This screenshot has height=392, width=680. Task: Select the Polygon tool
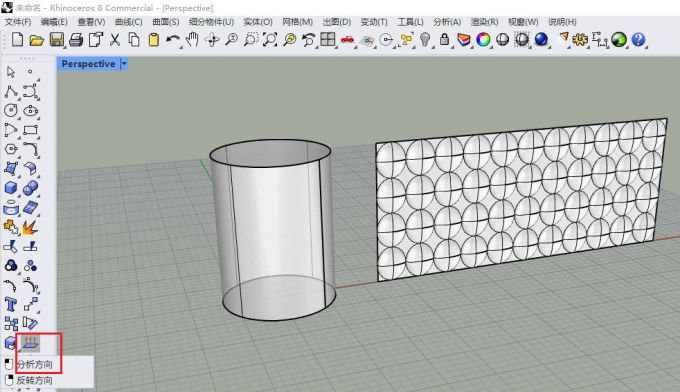coord(11,149)
